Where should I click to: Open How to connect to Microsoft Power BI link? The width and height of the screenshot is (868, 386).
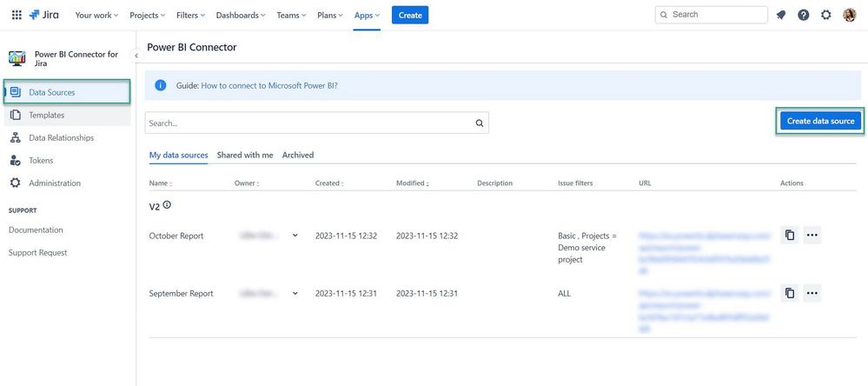pos(269,85)
